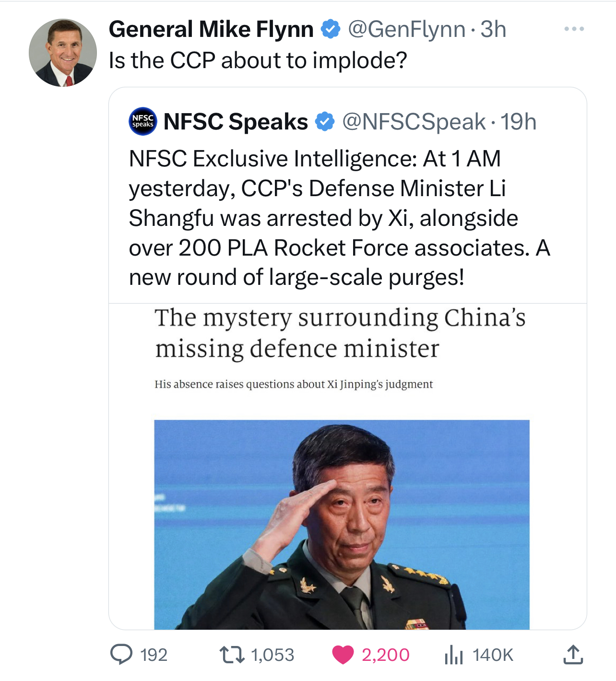
Task: Open General Mike Flynn display name
Action: pyautogui.click(x=211, y=29)
